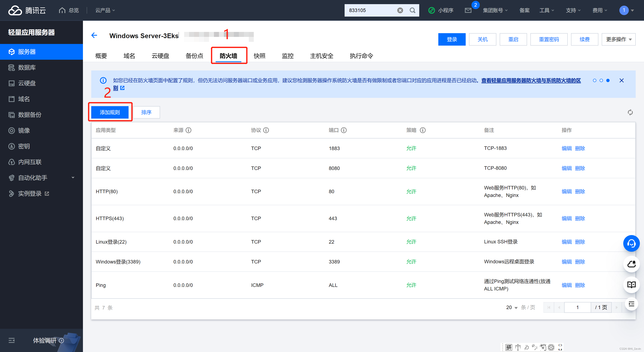This screenshot has height=352, width=644.
Task: Click 删除 for the TCP-1883 rule
Action: (x=580, y=148)
